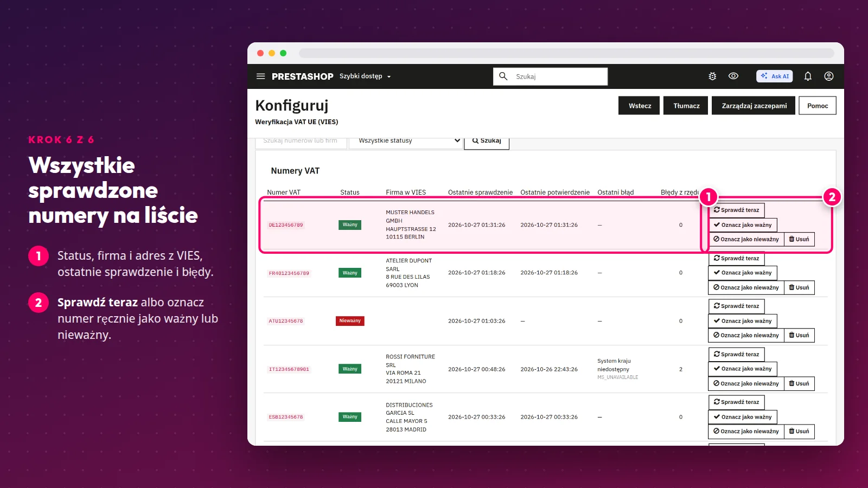Click the Nieważny status badge for ATU12345678
868x488 pixels.
(x=350, y=321)
